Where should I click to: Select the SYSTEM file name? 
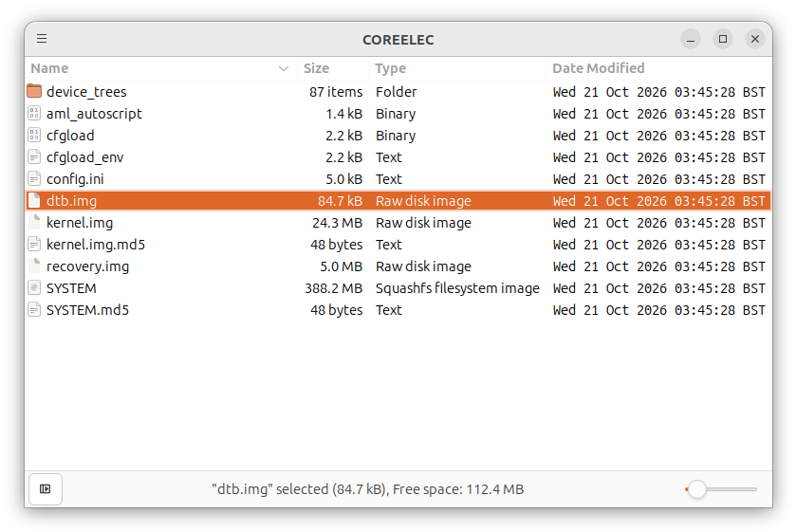[x=71, y=288]
